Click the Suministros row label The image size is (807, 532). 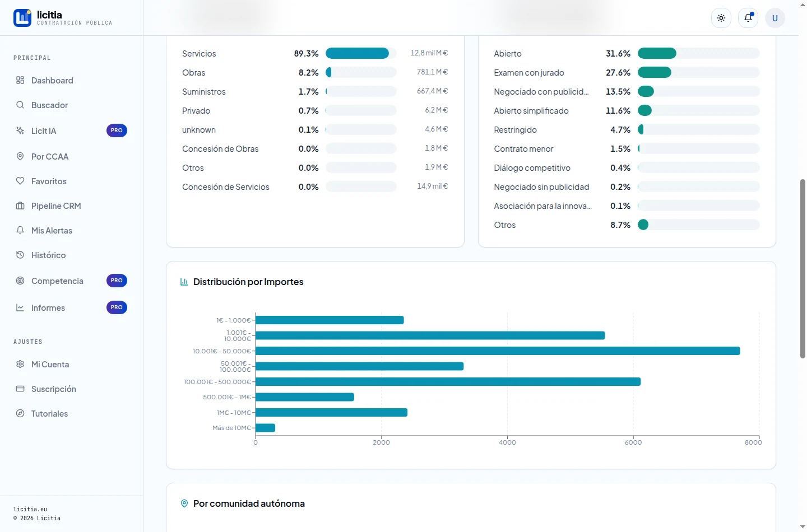tap(204, 92)
